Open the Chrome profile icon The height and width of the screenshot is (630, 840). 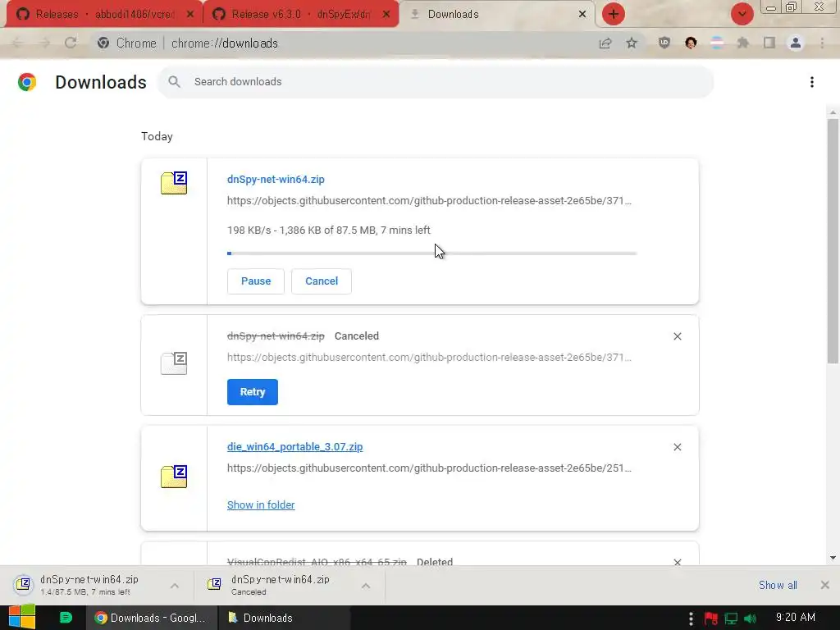[x=796, y=43]
